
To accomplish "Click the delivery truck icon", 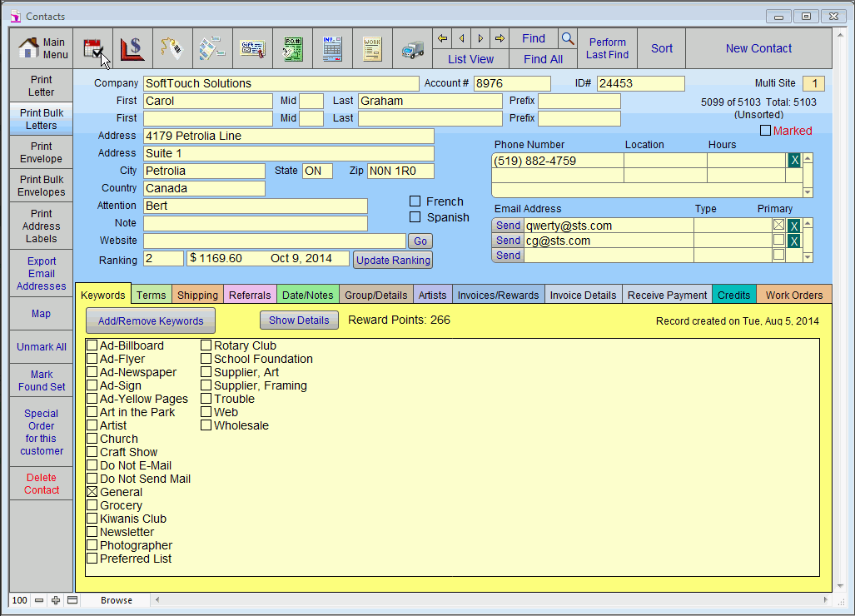I will (412, 49).
